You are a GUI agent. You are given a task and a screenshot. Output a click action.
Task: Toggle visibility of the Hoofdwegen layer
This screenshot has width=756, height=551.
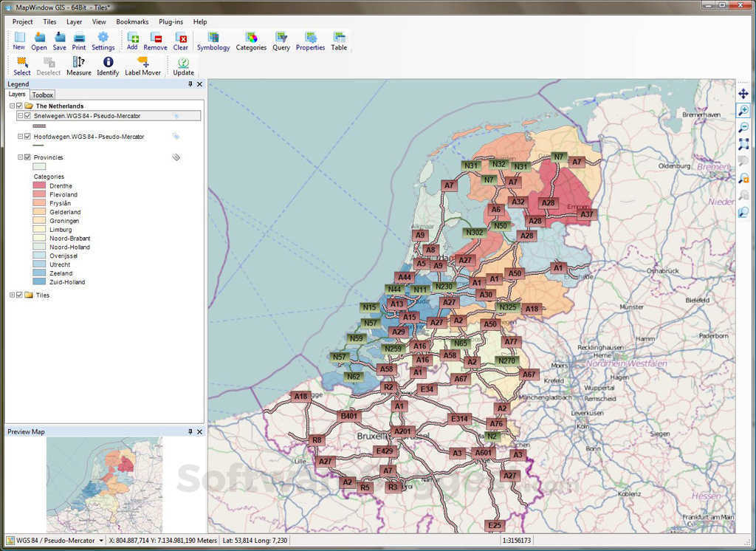pos(27,137)
